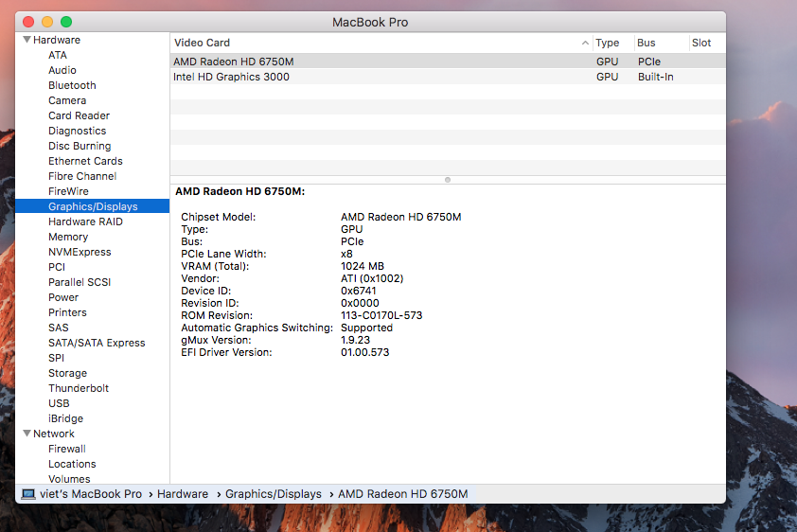Click the Built-In bus cell
This screenshot has width=797, height=532.
click(x=655, y=77)
